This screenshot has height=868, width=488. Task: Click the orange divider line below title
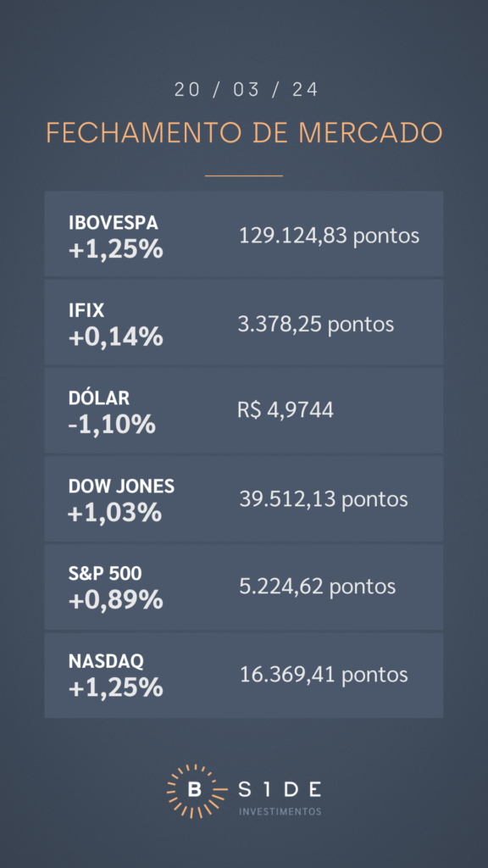(244, 175)
